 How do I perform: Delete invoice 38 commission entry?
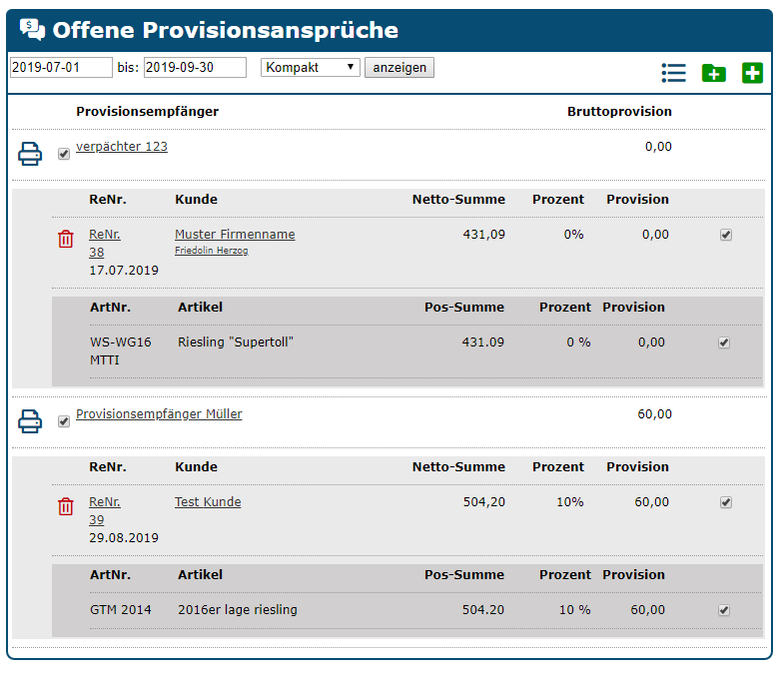coord(66,239)
